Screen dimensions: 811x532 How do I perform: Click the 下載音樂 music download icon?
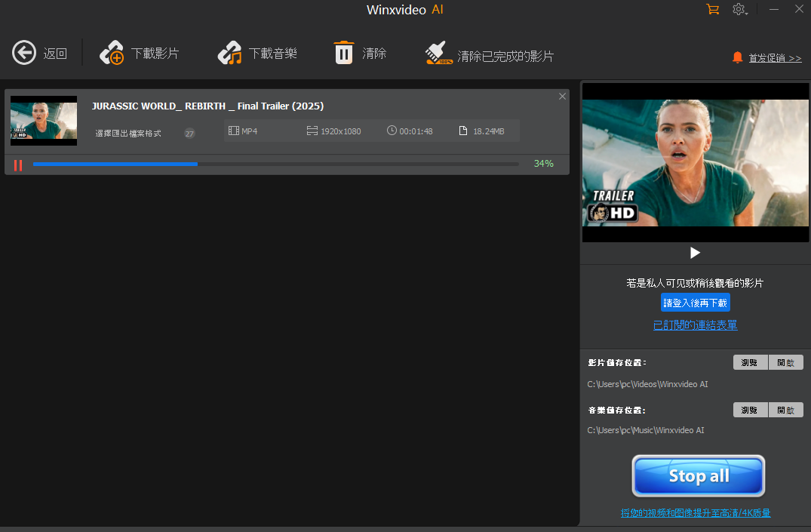(229, 53)
